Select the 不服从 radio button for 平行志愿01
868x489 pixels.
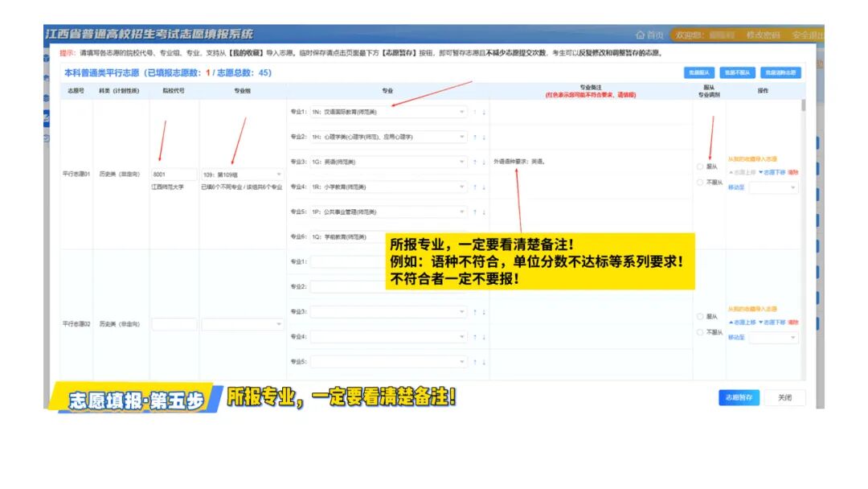(700, 182)
